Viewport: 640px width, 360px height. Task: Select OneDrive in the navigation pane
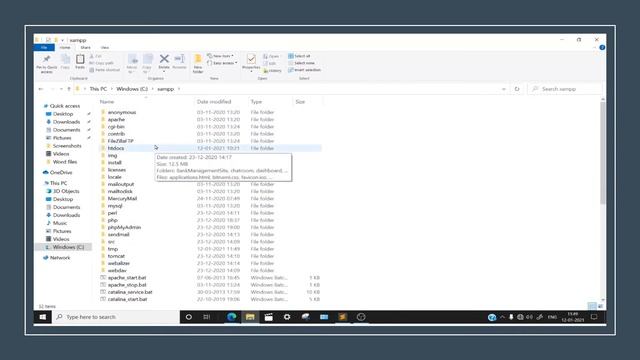pyautogui.click(x=58, y=172)
